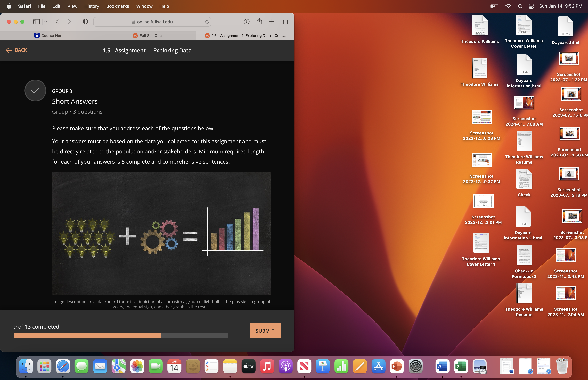Switch to the Course Hero tab
The image size is (588, 380).
(x=49, y=35)
